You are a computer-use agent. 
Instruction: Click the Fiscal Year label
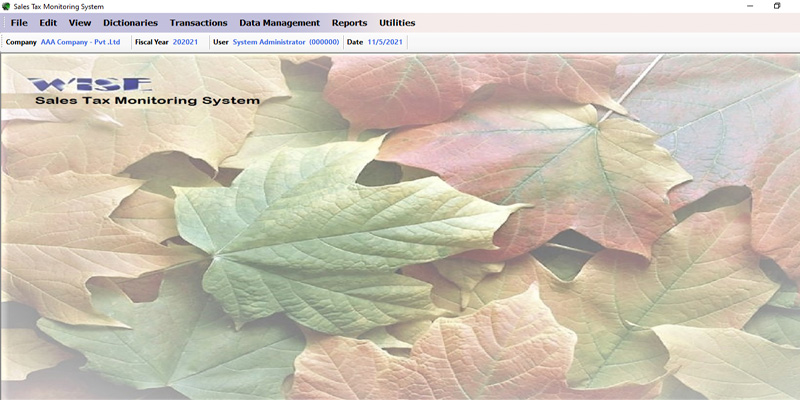click(x=151, y=43)
